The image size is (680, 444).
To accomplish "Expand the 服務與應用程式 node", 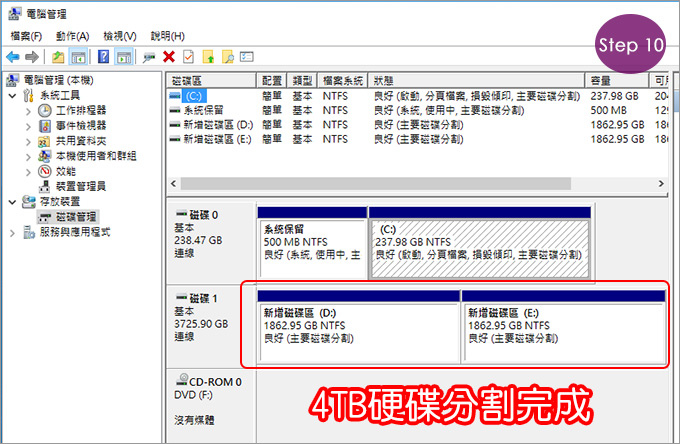I will 13,233.
